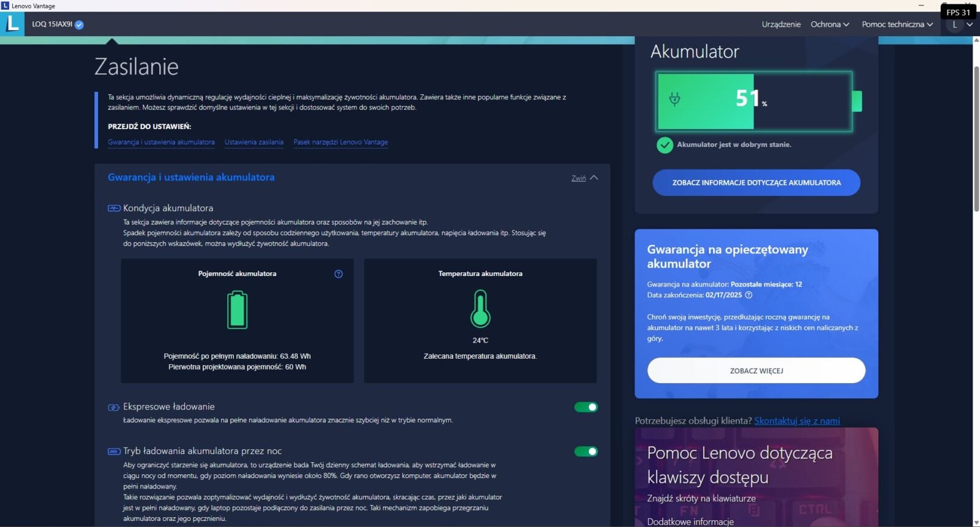Click the Zasilanie page title
Image resolution: width=980 pixels, height=527 pixels.
(x=137, y=66)
